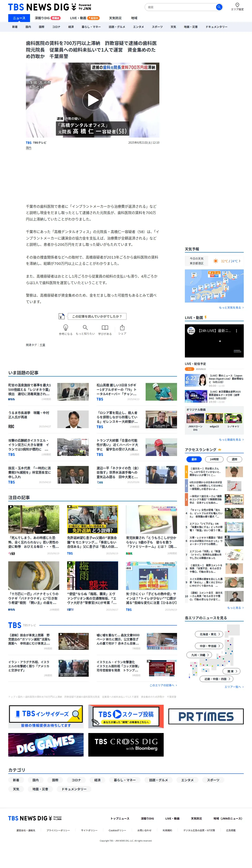The width and height of the screenshot is (252, 868).
Task: Open the 九州・沖縄 area button
Action: click(199, 655)
